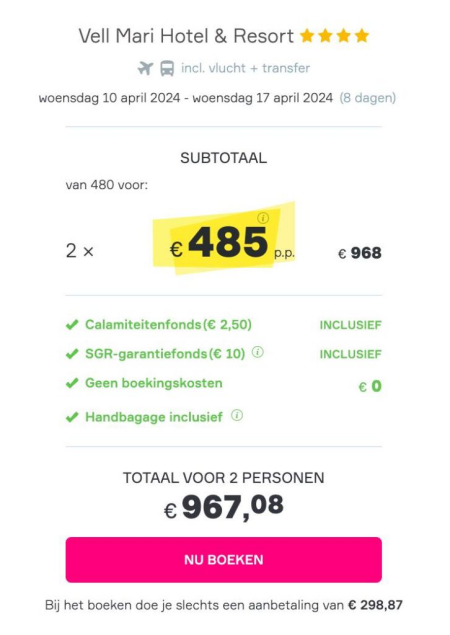Click the airplane flight icon
The width and height of the screenshot is (450, 635).
tap(145, 68)
